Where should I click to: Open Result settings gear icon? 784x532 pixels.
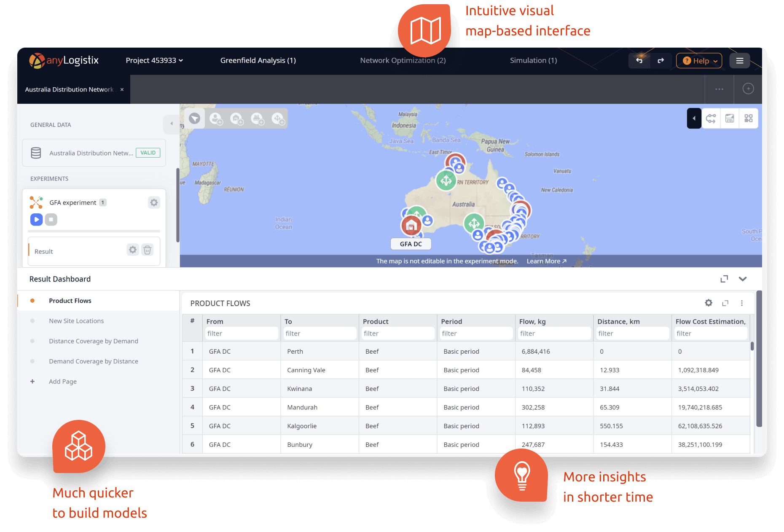[133, 250]
